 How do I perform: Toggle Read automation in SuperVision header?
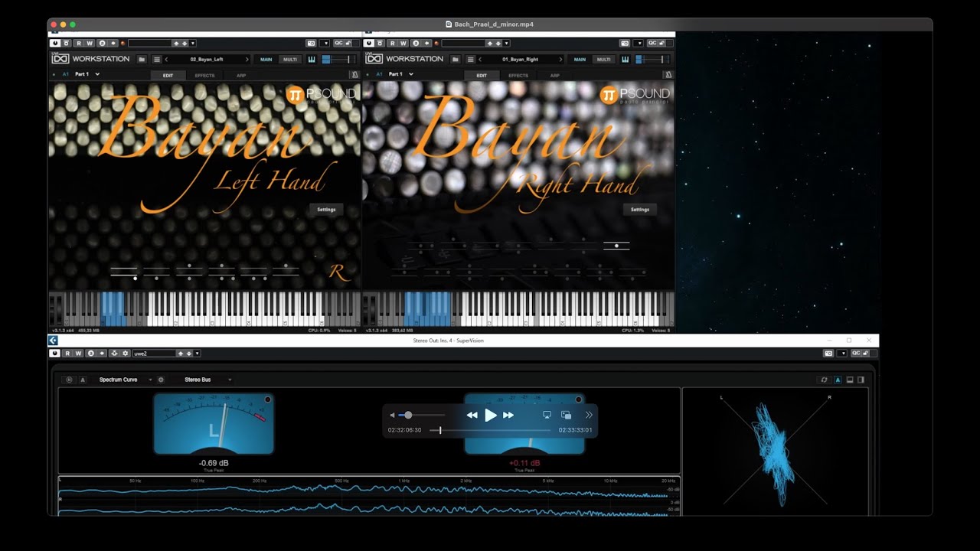pyautogui.click(x=68, y=354)
